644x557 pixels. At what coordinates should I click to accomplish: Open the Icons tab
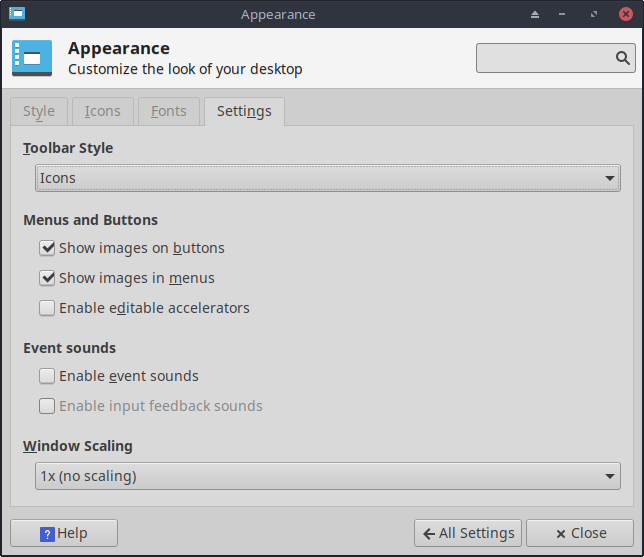103,111
